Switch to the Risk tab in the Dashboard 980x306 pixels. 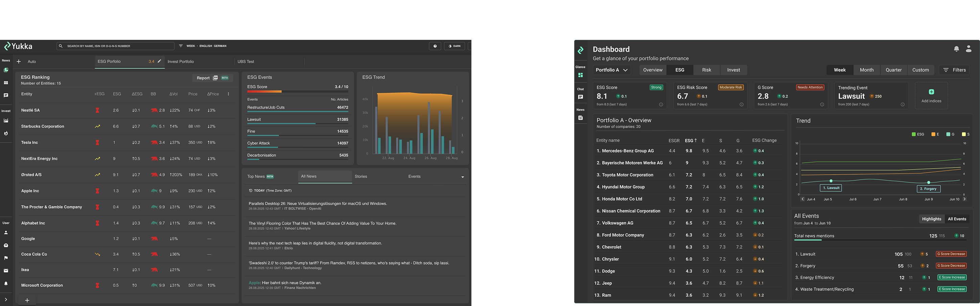tap(706, 70)
